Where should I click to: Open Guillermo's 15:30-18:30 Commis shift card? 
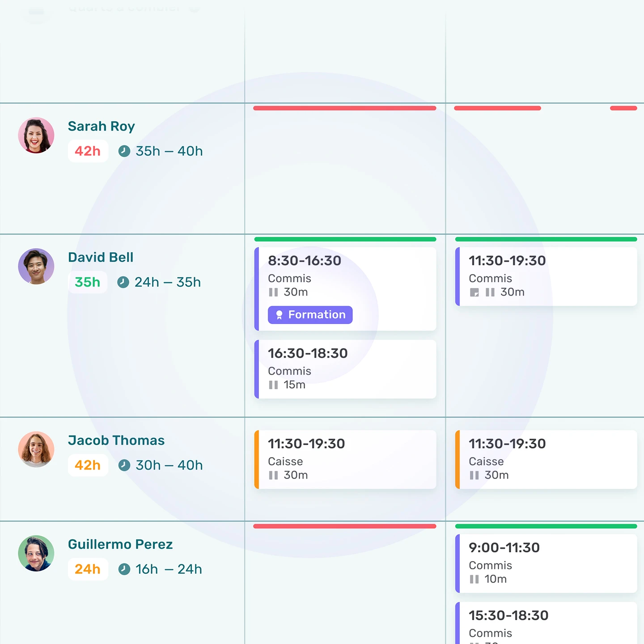(x=546, y=624)
